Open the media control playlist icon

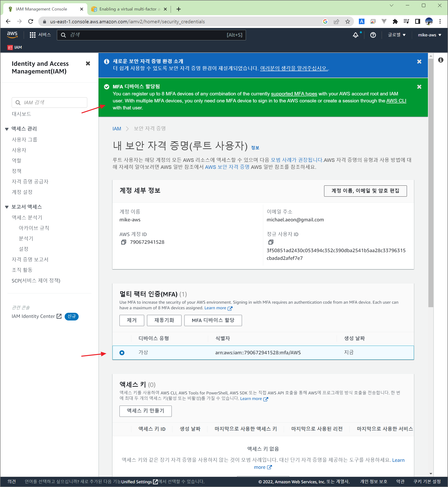(x=406, y=21)
